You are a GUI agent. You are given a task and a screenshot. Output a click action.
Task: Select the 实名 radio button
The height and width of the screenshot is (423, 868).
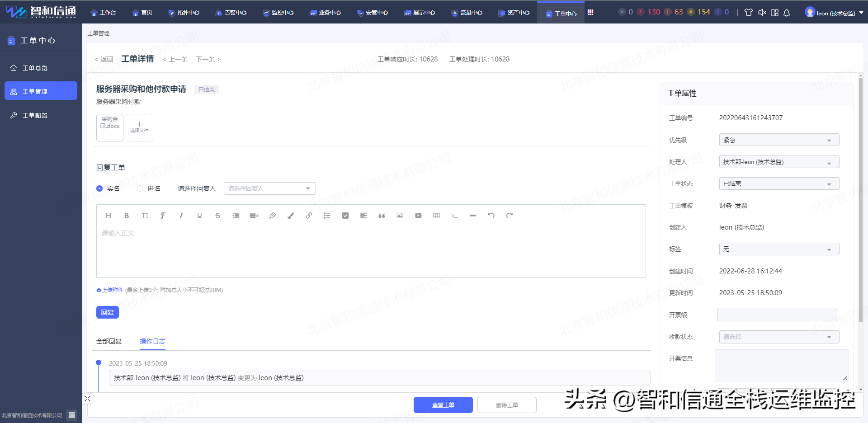100,188
